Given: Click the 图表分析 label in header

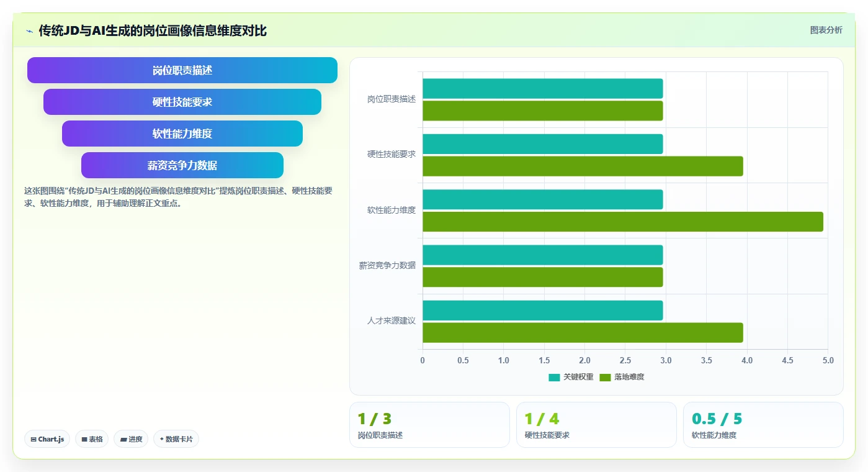Looking at the screenshot, I should coord(826,30).
